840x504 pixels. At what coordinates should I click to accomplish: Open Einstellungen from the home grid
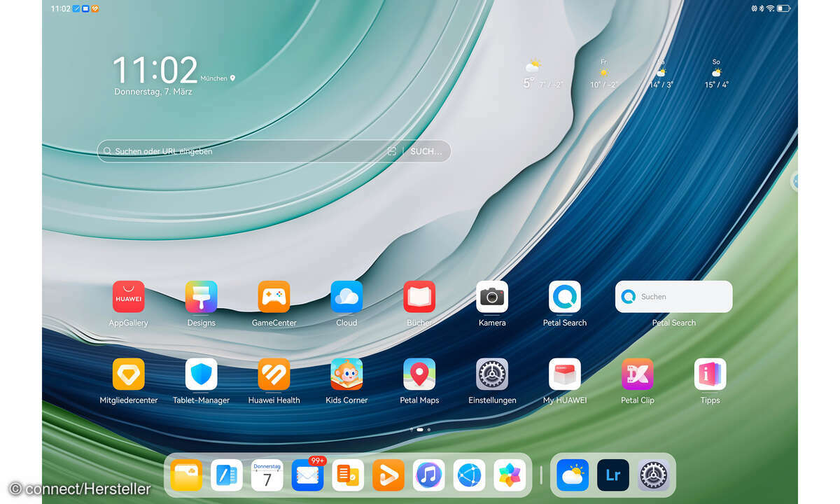pos(492,374)
